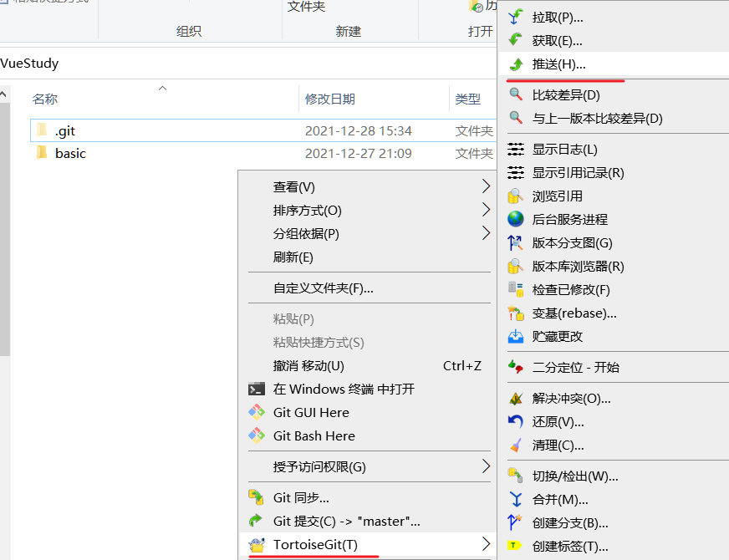Click the Git Bash Here icon
Viewport: 729px width, 560px height.
pos(257,435)
